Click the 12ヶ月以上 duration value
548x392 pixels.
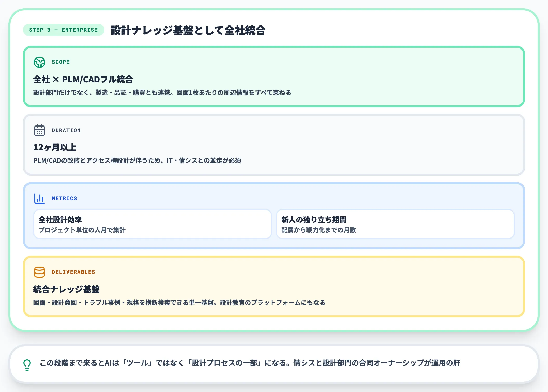pyautogui.click(x=55, y=147)
